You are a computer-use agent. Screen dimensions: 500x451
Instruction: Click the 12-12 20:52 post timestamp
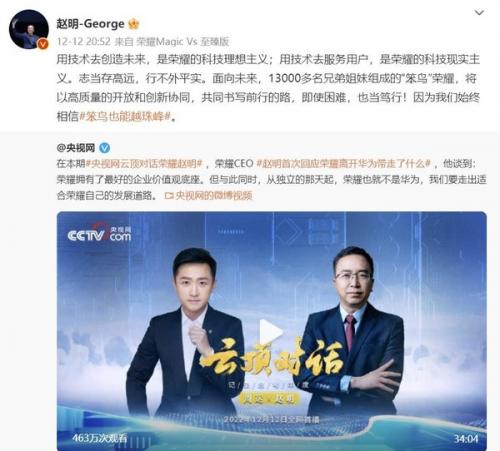click(83, 42)
